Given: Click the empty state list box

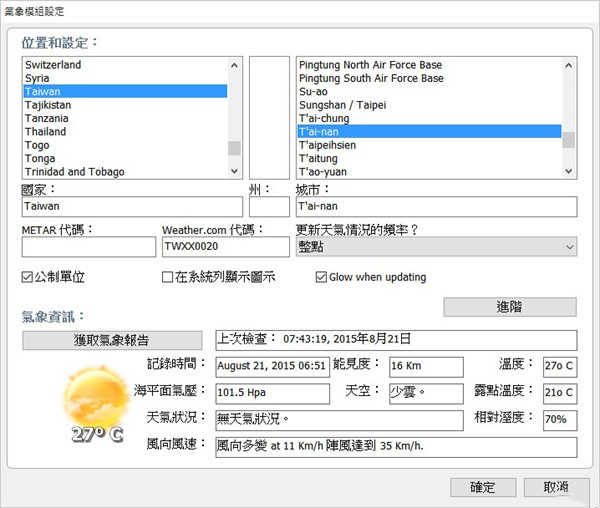Looking at the screenshot, I should click(x=269, y=118).
